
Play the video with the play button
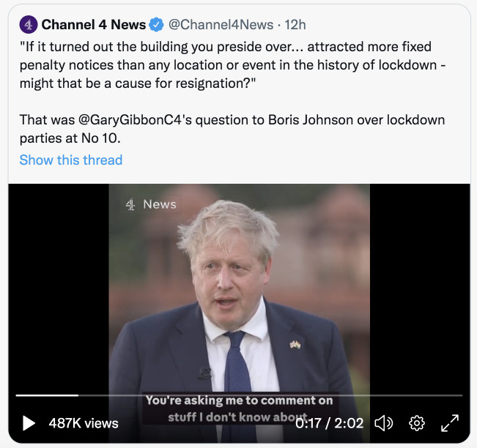point(29,422)
